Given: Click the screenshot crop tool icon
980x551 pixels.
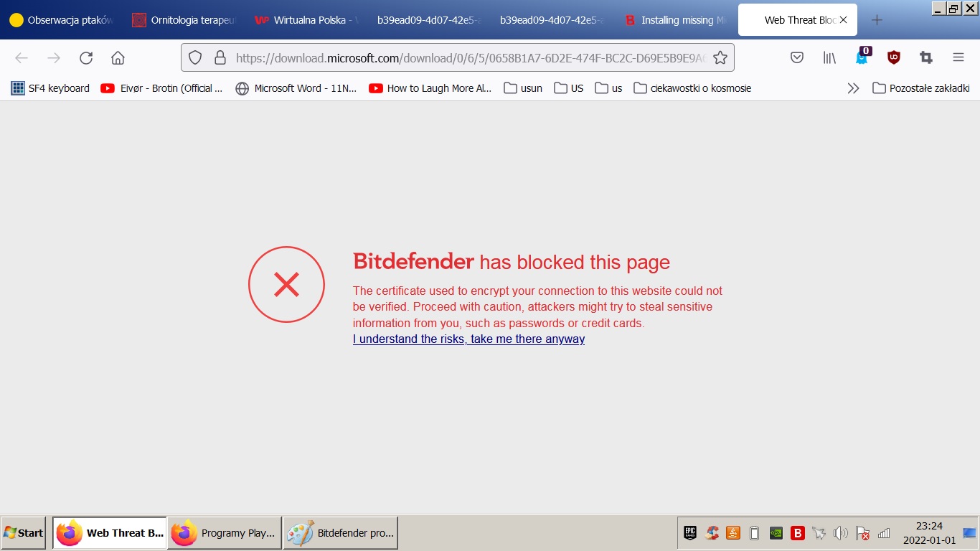Looking at the screenshot, I should coord(926,58).
